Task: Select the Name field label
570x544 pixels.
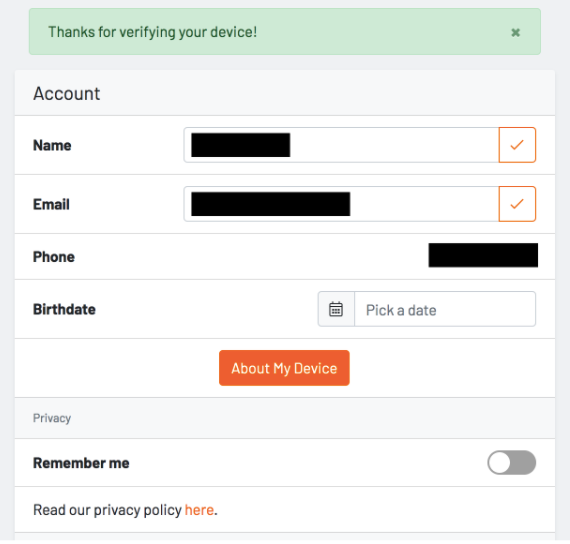Action: point(52,145)
